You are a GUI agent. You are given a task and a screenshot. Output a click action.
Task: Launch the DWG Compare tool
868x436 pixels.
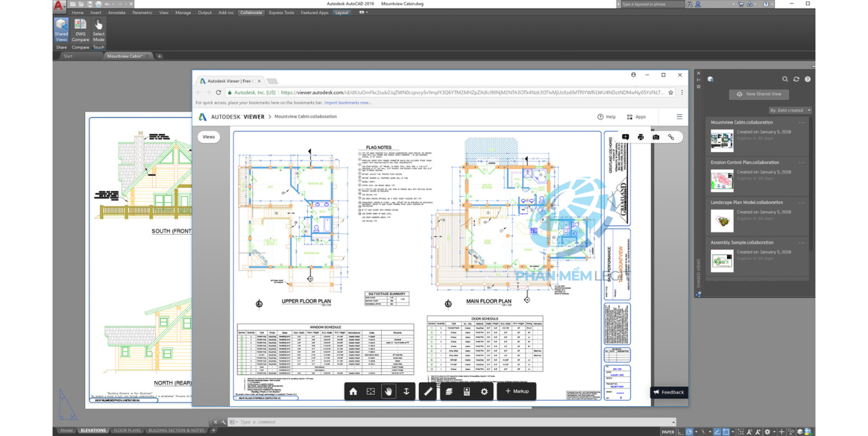point(80,31)
